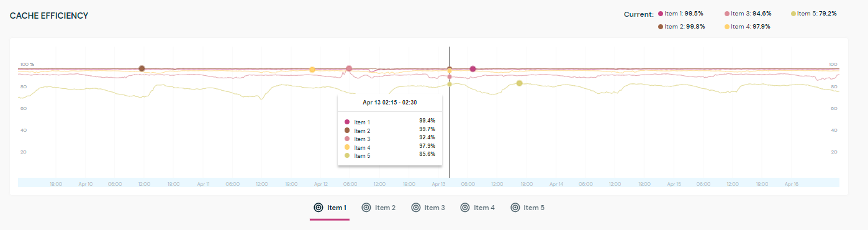This screenshot has height=230, width=868.
Task: Click the target icon beside Item 3 tab
Action: pyautogui.click(x=416, y=208)
